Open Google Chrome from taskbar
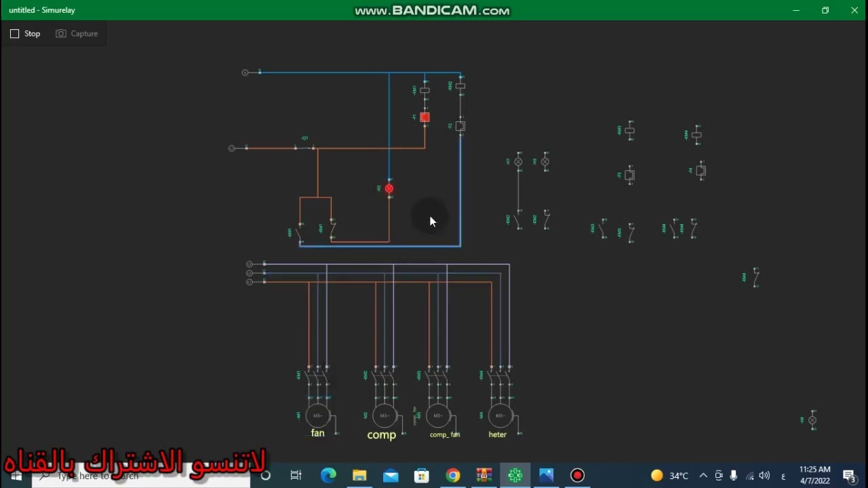Screen dimensions: 868x488 point(453,475)
